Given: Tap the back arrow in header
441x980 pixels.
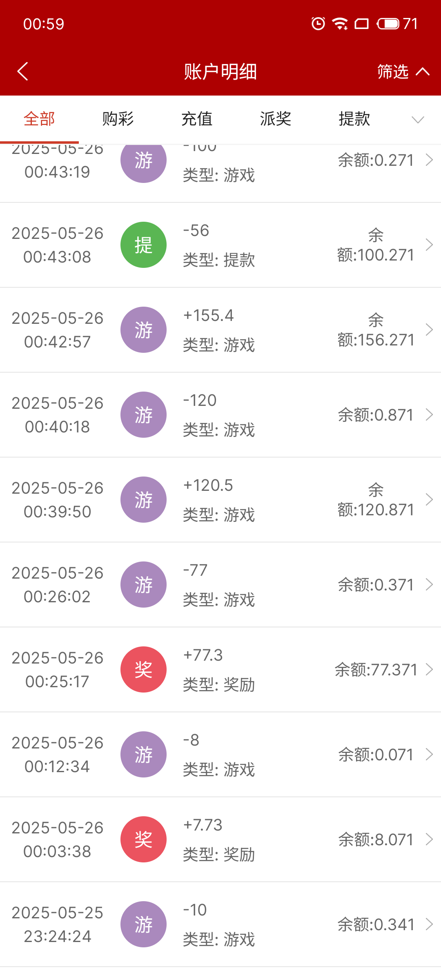Looking at the screenshot, I should coord(23,71).
